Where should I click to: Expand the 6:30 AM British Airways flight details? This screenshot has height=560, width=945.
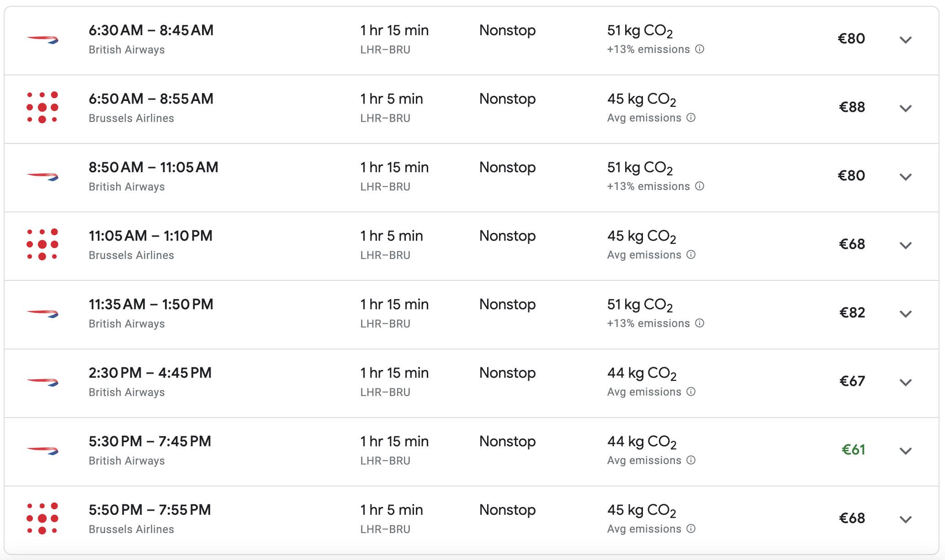(x=905, y=40)
